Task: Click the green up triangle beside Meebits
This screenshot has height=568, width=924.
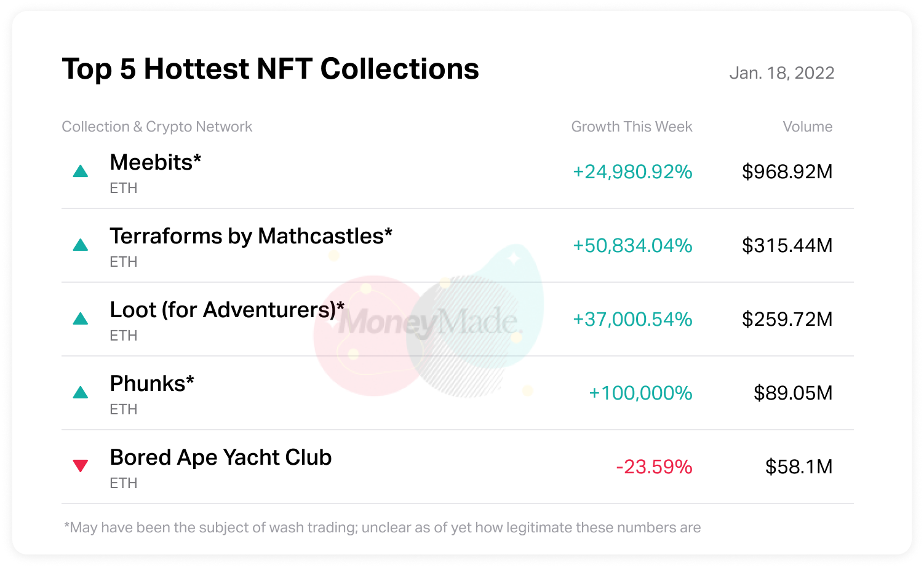Action: pyautogui.click(x=81, y=172)
